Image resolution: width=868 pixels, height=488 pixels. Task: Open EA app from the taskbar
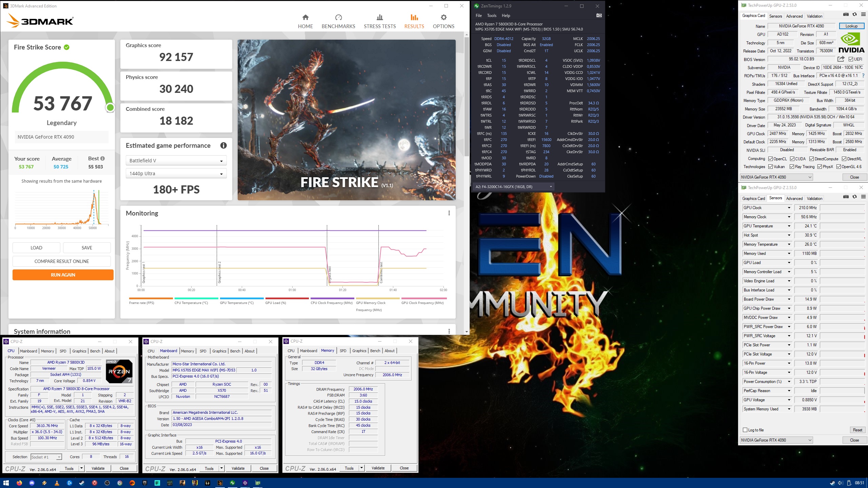(x=132, y=483)
